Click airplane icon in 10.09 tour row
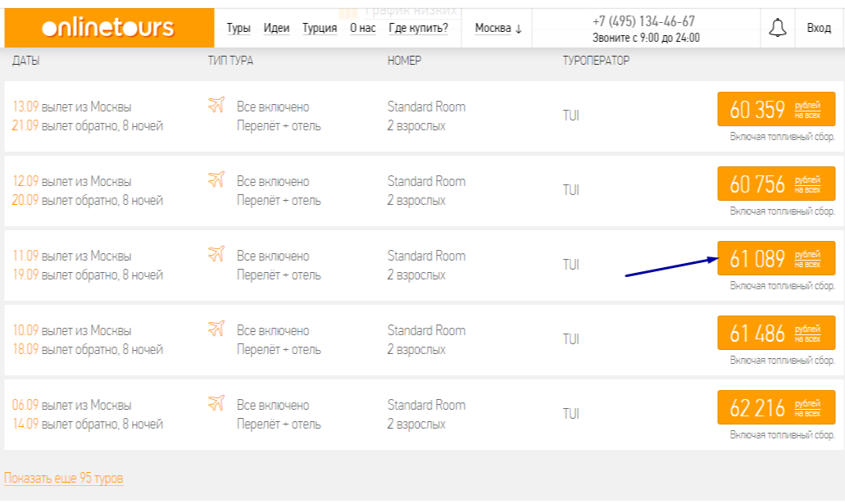Screen dimensions: 845x504 point(216,329)
